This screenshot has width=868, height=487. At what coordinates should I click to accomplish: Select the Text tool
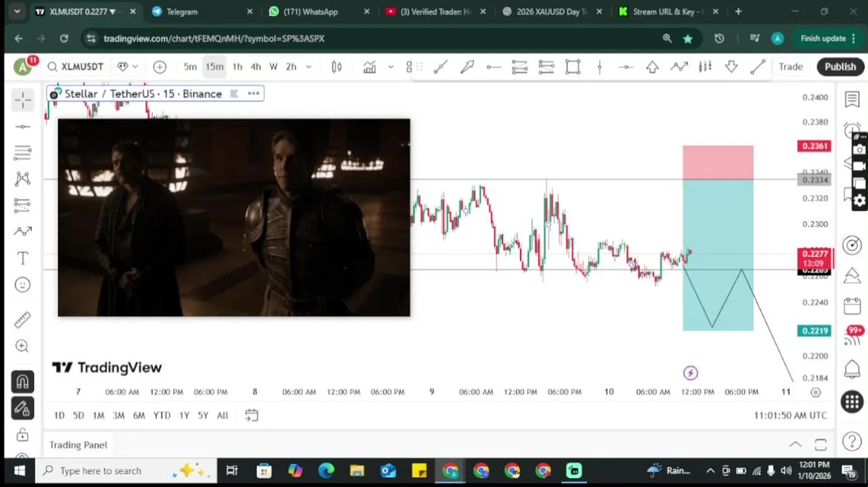22,258
